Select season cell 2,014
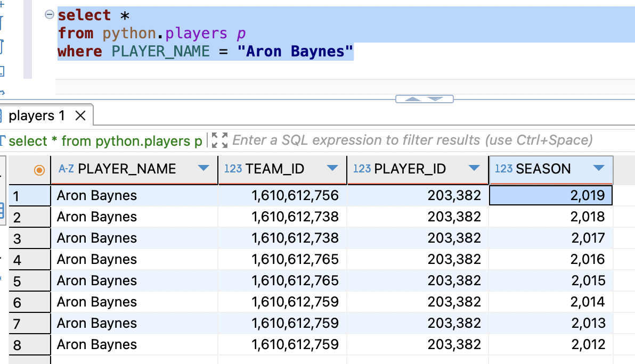This screenshot has height=364, width=635. (x=551, y=302)
